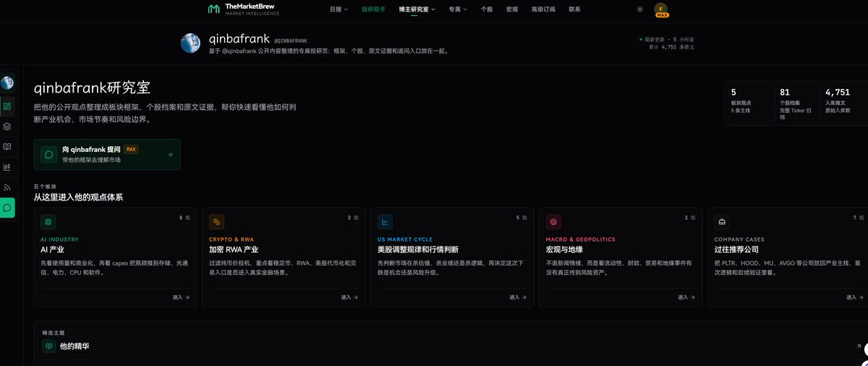The width and height of the screenshot is (868, 366).
Task: Open the sidebar RSS feed icon
Action: coord(7,187)
